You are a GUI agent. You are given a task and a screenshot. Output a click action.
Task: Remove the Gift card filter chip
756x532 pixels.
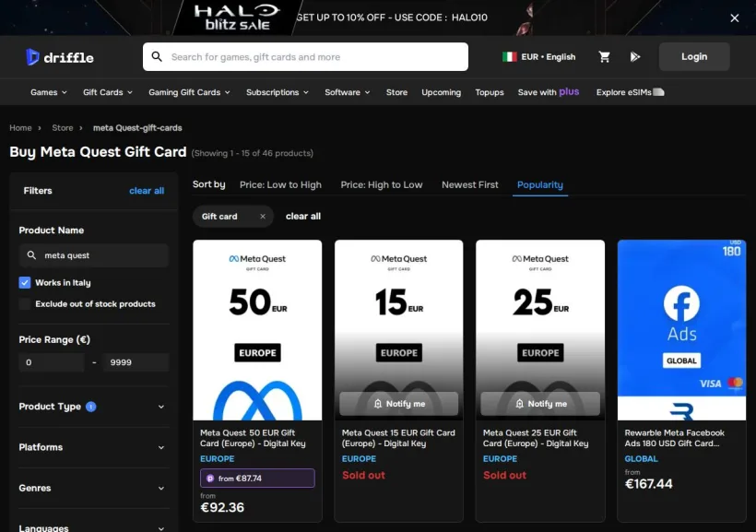[263, 217]
